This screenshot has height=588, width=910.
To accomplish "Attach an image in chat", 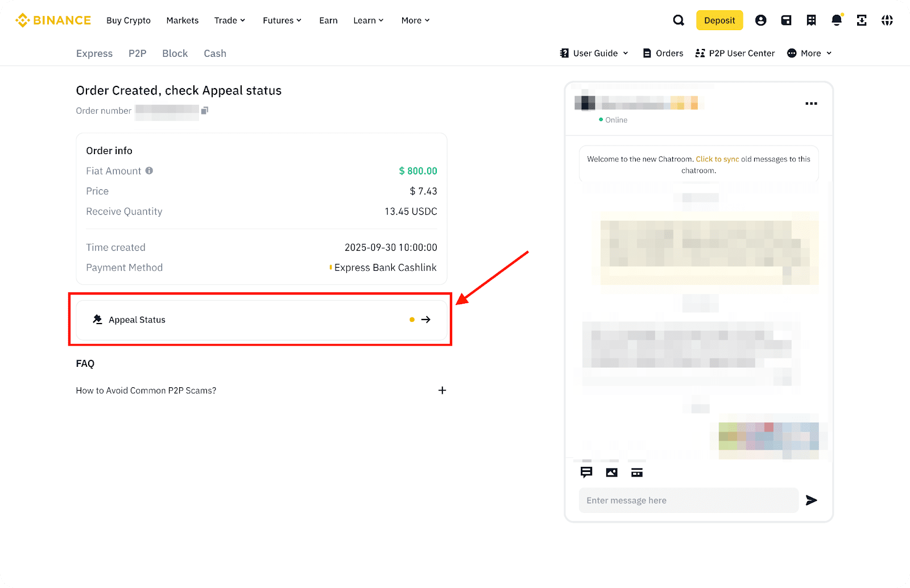I will 612,473.
